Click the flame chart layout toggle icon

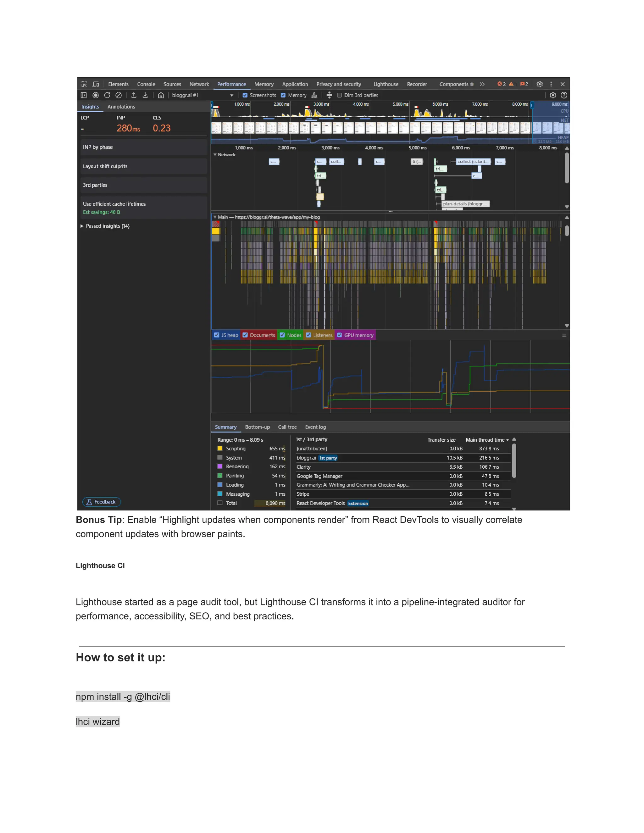tap(330, 95)
